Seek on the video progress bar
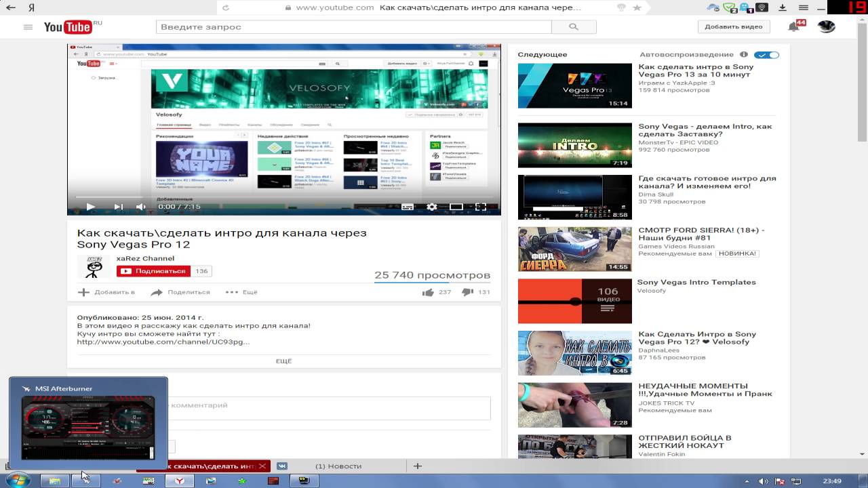This screenshot has height=488, width=868. 283,197
